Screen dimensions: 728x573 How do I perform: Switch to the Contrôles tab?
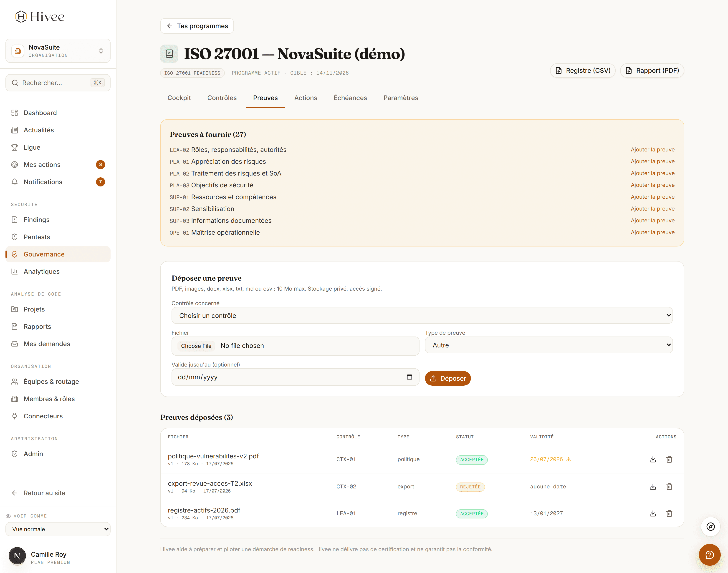222,98
